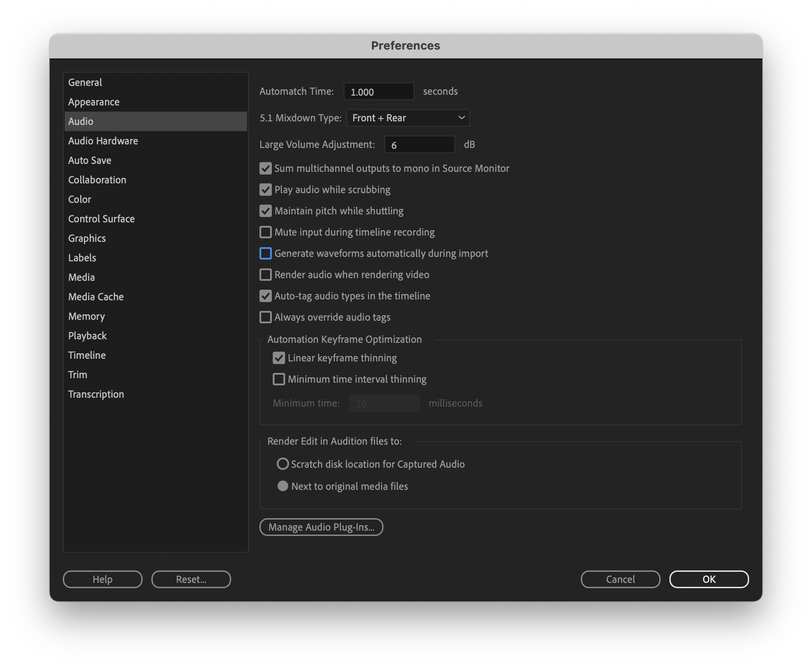Uncheck Play audio while scrubbing
Screen dimensions: 812x667
point(266,190)
